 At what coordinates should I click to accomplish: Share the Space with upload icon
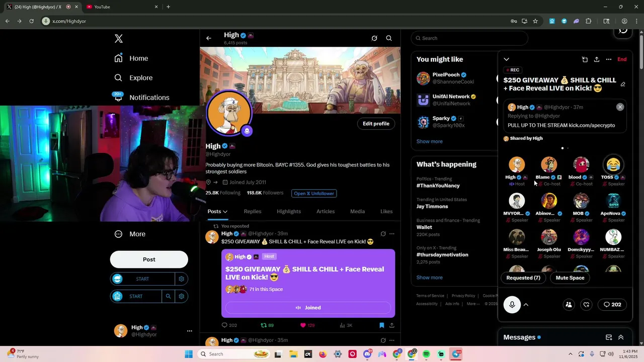597,59
